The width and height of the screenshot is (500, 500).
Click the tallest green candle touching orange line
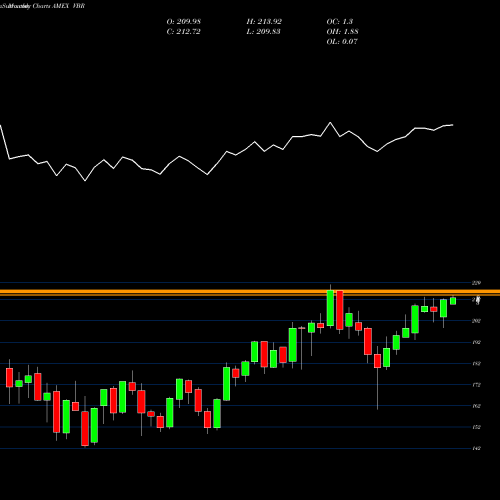tap(330, 308)
